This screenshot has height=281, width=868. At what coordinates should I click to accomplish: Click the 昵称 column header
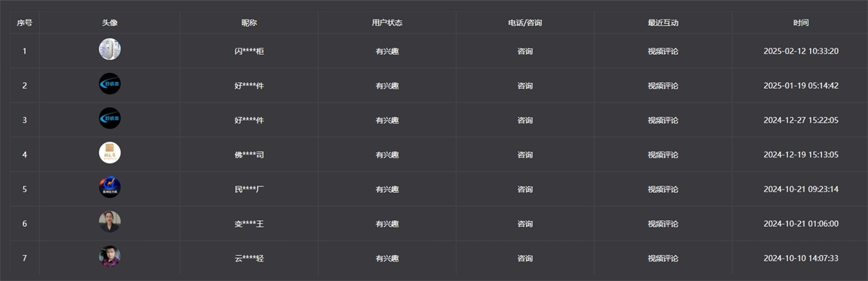249,23
